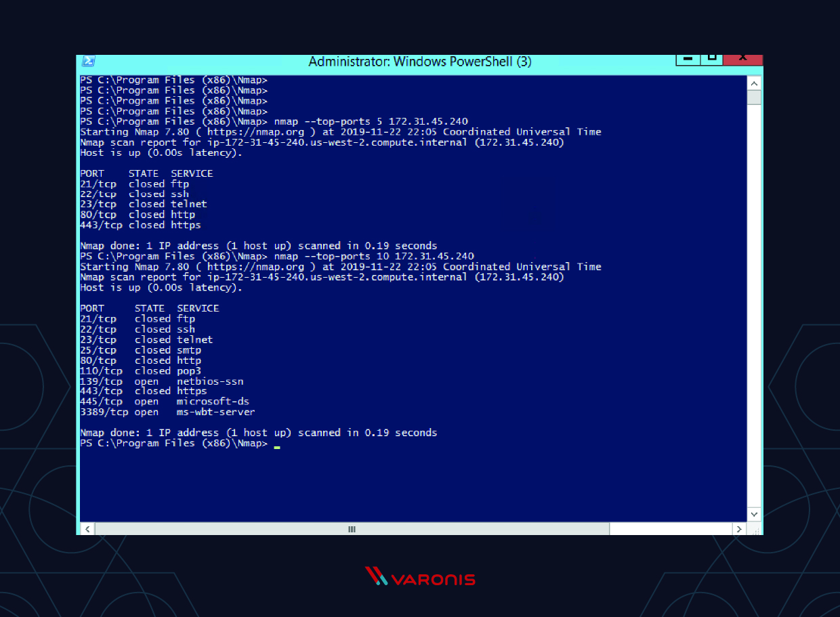This screenshot has height=617, width=840.
Task: Click the Varonis logo below the window
Action: tap(420, 578)
